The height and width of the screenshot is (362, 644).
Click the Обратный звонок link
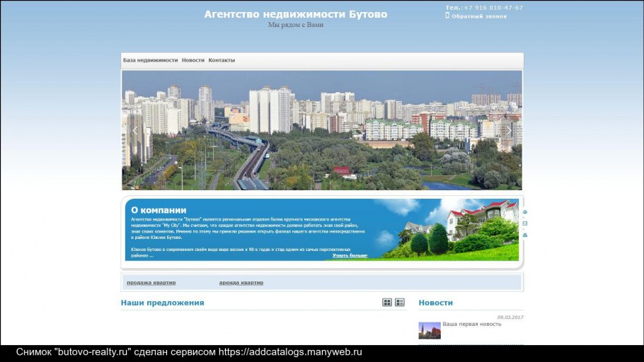point(479,16)
